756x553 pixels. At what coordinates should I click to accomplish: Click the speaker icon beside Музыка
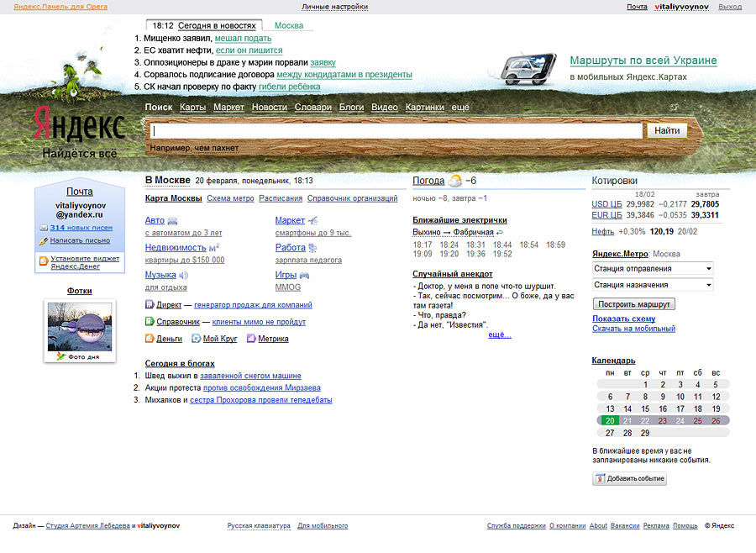(184, 275)
